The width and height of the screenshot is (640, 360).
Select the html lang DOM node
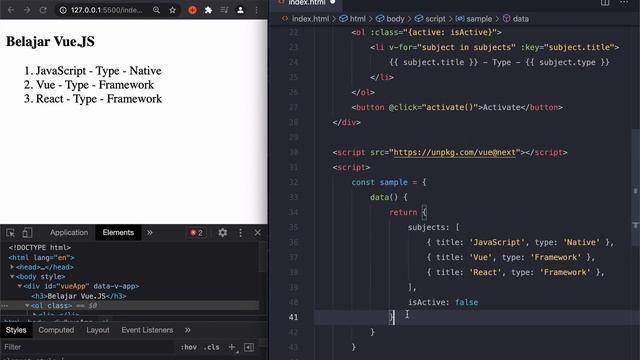pyautogui.click(x=41, y=258)
